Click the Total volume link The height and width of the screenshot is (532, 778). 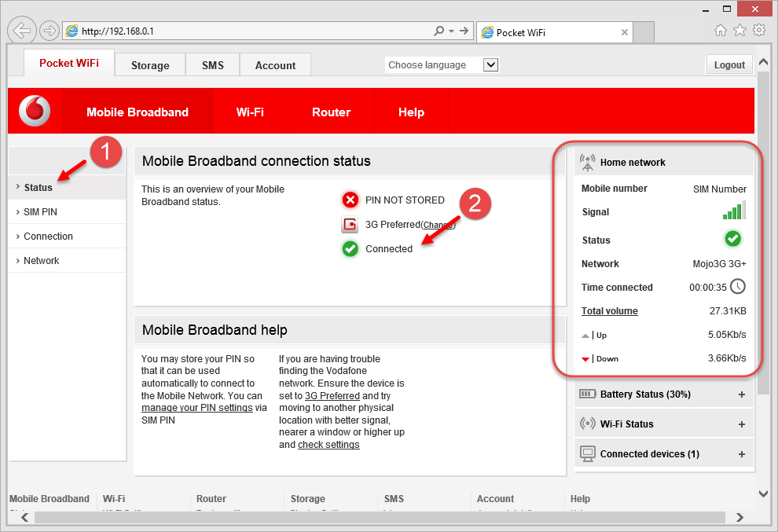pyautogui.click(x=609, y=310)
